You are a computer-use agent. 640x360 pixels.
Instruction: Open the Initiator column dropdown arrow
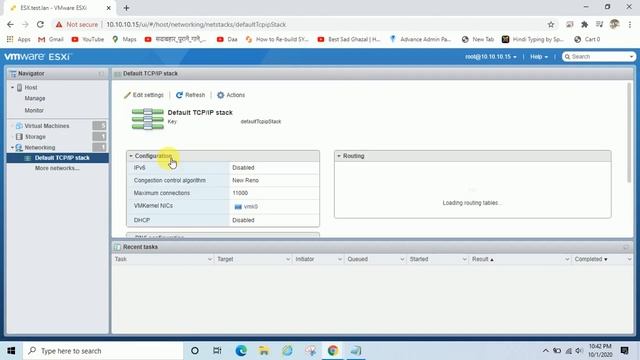[x=340, y=260]
